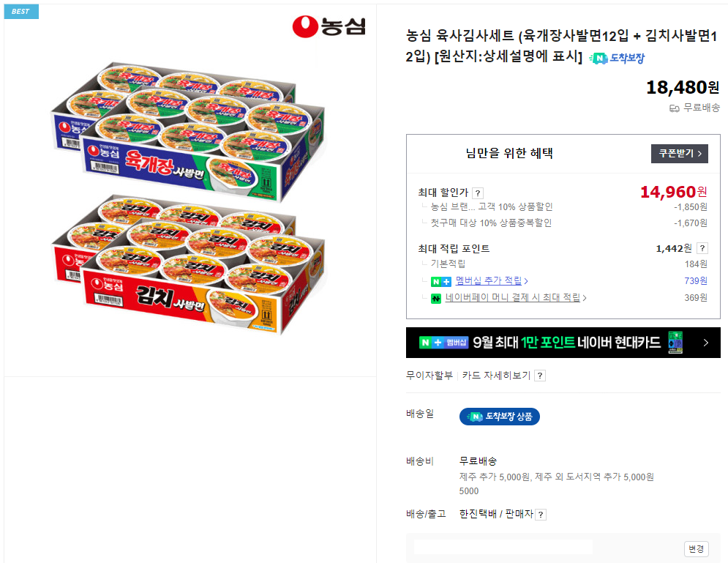
Task: Click the 쿠폰받기 button
Action: coord(679,154)
